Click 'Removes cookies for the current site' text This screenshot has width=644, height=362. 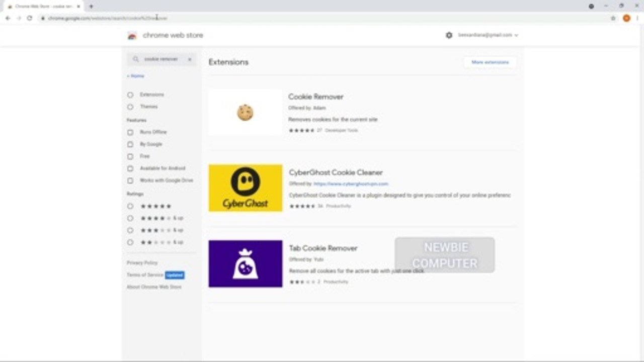333,120
